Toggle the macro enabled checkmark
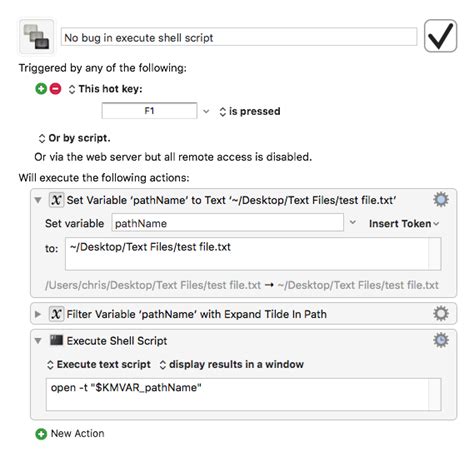Viewport: 474px width, 457px height. point(440,36)
